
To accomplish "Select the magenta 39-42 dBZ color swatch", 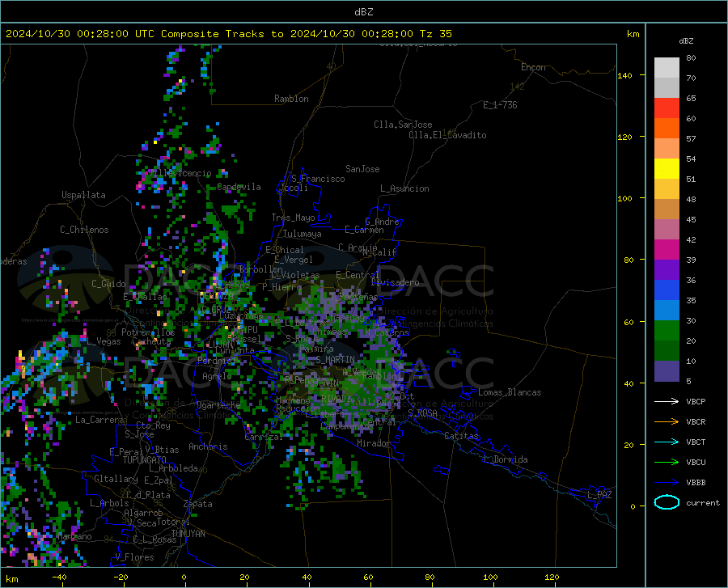I will pos(667,250).
